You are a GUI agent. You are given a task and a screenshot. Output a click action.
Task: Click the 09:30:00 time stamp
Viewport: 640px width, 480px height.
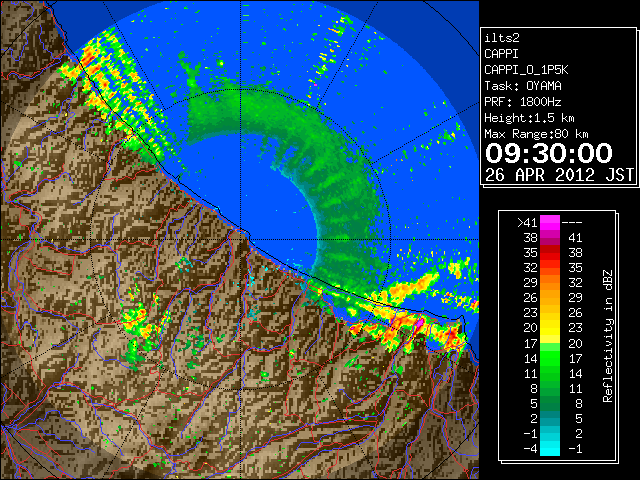(x=549, y=153)
